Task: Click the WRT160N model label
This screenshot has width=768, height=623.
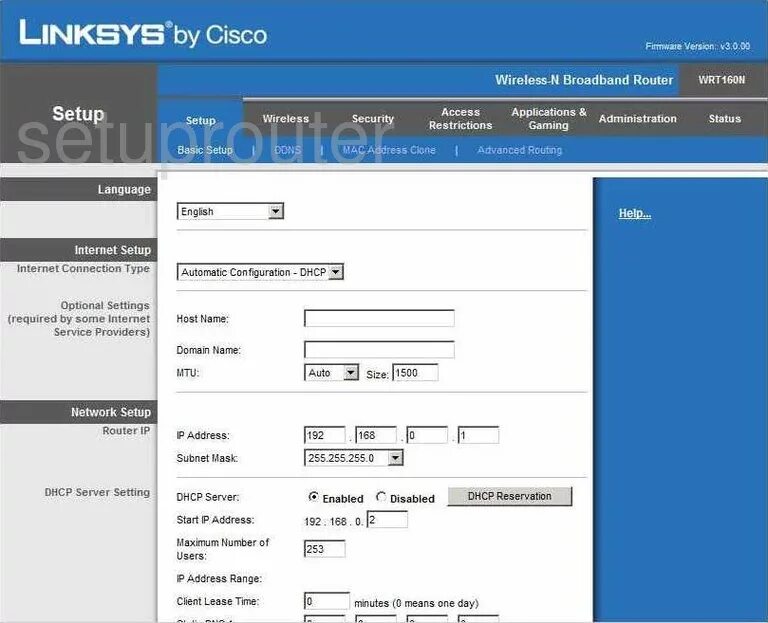Action: pos(721,80)
